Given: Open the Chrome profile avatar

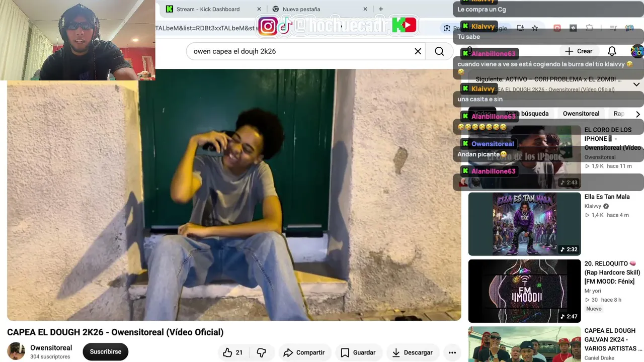Looking at the screenshot, I should [x=629, y=28].
